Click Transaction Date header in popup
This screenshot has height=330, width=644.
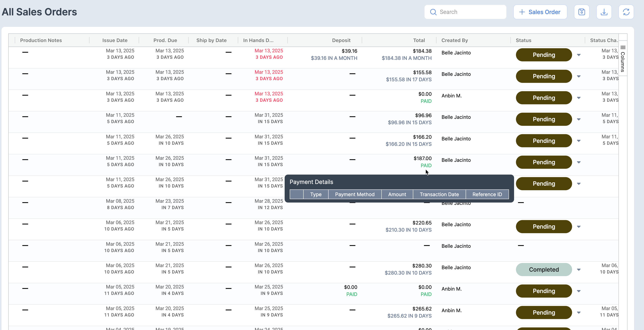click(439, 194)
